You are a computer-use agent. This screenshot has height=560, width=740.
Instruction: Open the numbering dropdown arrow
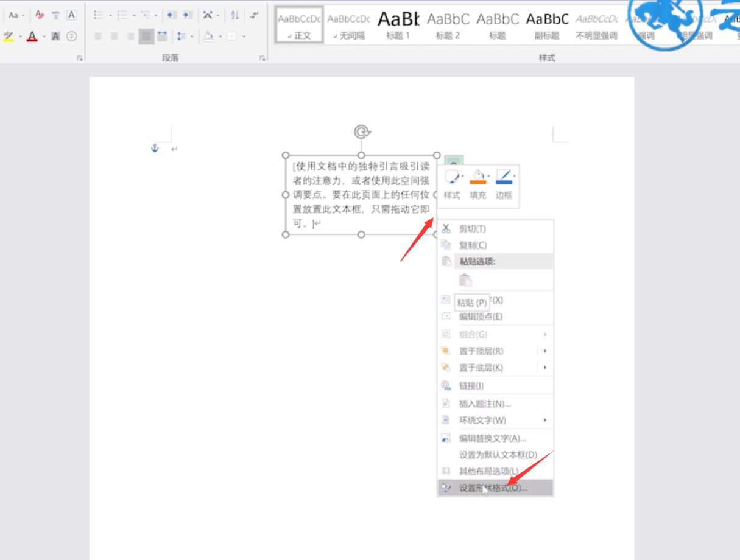134,15
